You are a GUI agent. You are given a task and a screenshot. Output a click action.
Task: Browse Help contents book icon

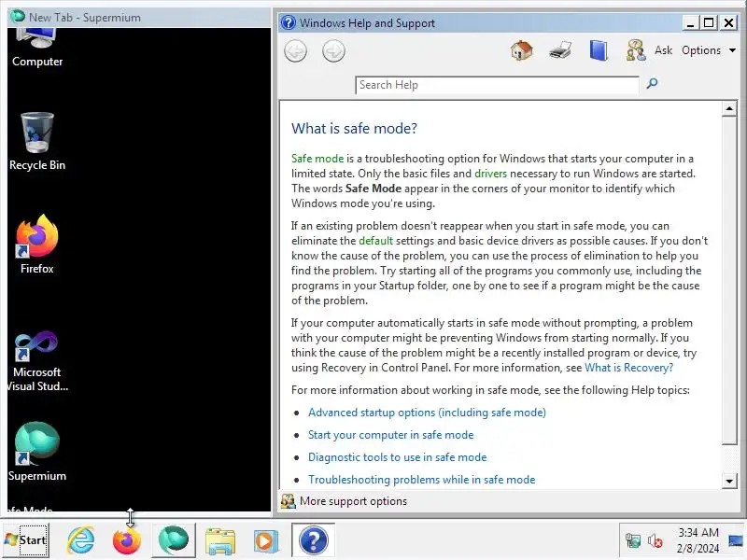tap(599, 50)
